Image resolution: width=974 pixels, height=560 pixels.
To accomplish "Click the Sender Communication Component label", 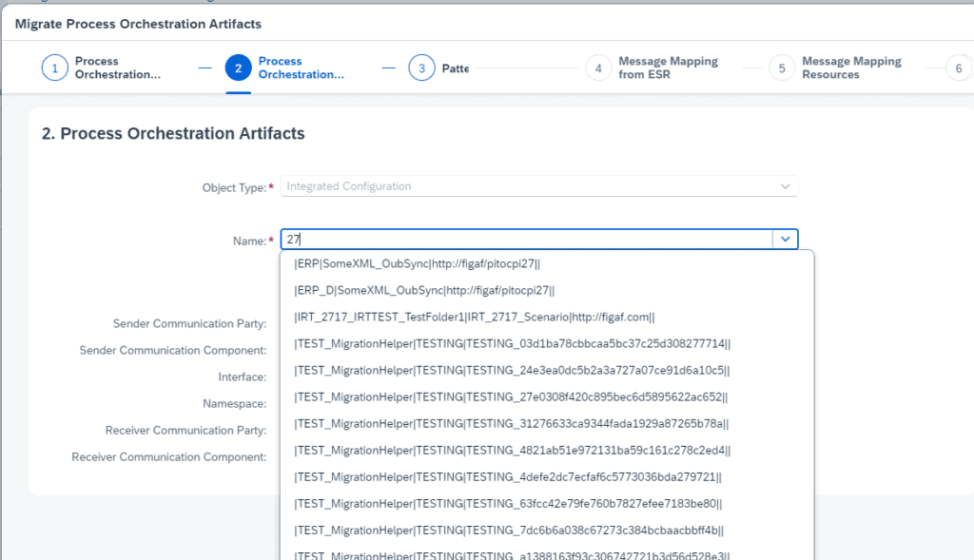I will point(173,350).
